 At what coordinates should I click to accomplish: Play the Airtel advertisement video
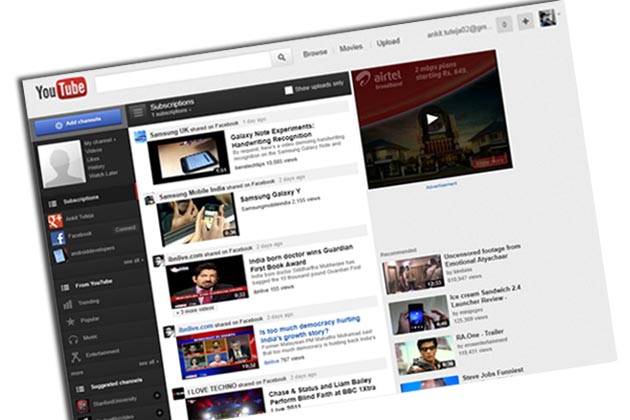pos(432,119)
